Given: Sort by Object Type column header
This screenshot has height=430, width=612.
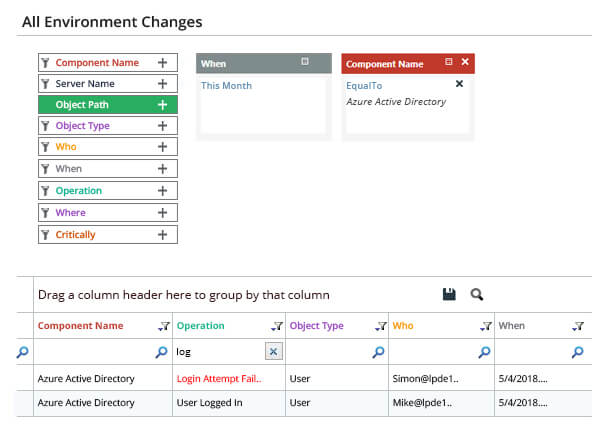Looking at the screenshot, I should point(317,325).
